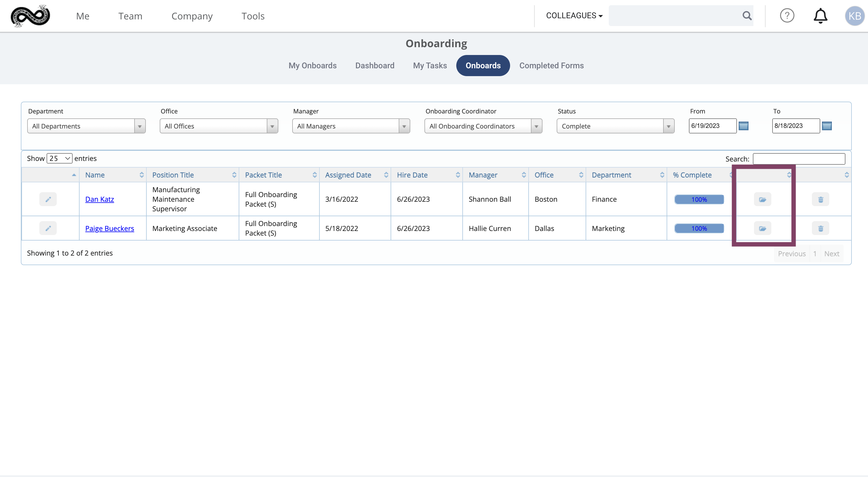Open the Paige Bueckers link

(109, 228)
